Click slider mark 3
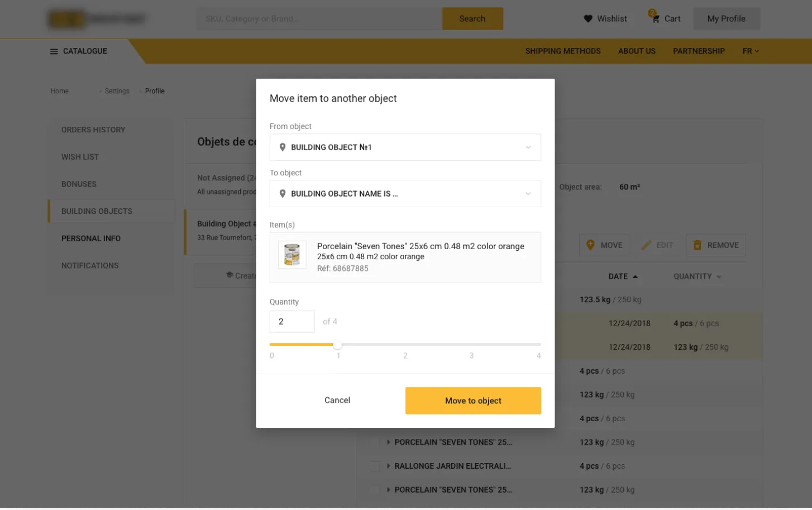This screenshot has width=812, height=510. click(x=471, y=356)
